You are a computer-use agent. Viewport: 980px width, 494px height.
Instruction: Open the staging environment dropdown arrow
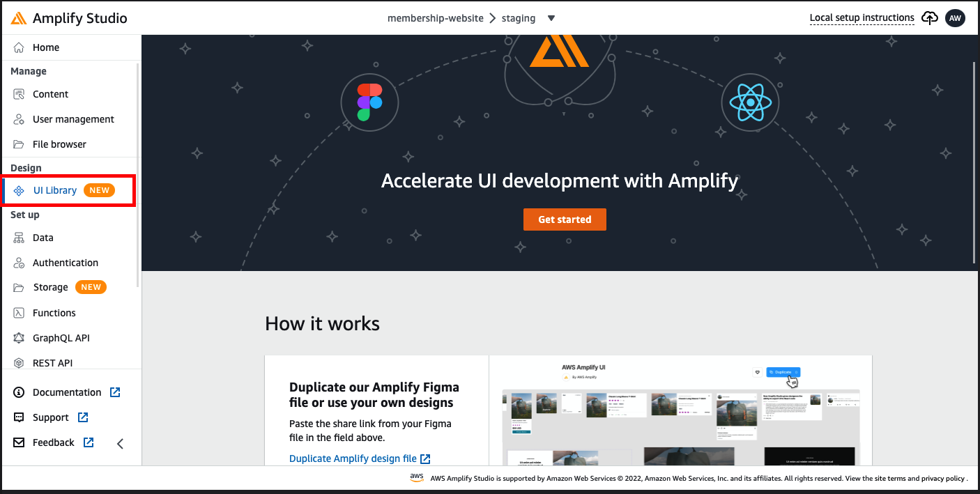pyautogui.click(x=551, y=18)
